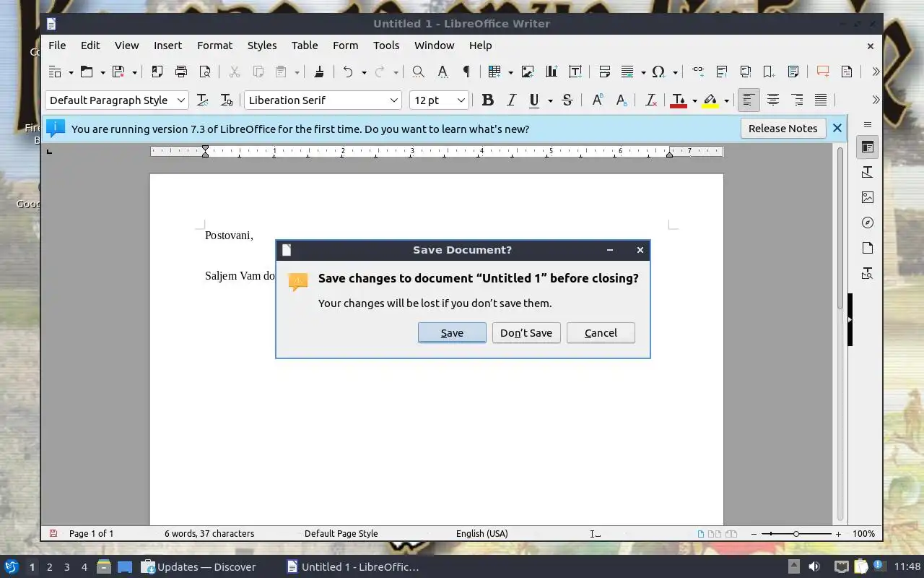
Task: Open the File menu
Action: tap(57, 45)
